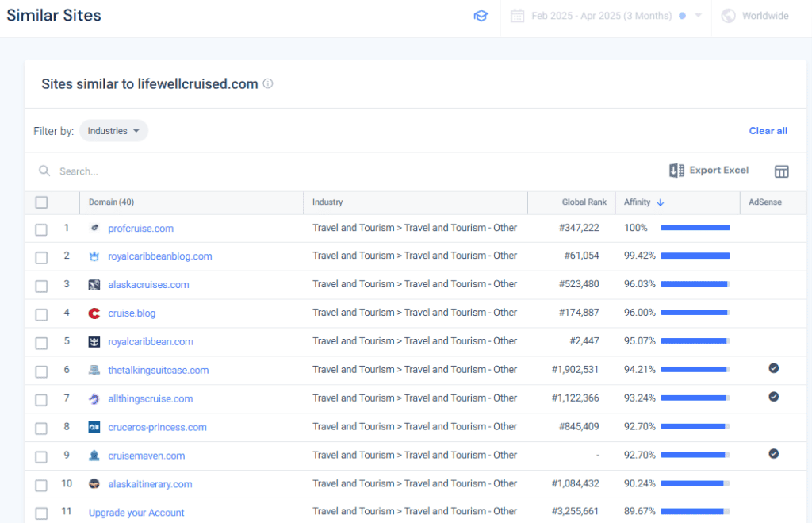Image resolution: width=812 pixels, height=523 pixels.
Task: Click Export Excel button
Action: coord(709,171)
